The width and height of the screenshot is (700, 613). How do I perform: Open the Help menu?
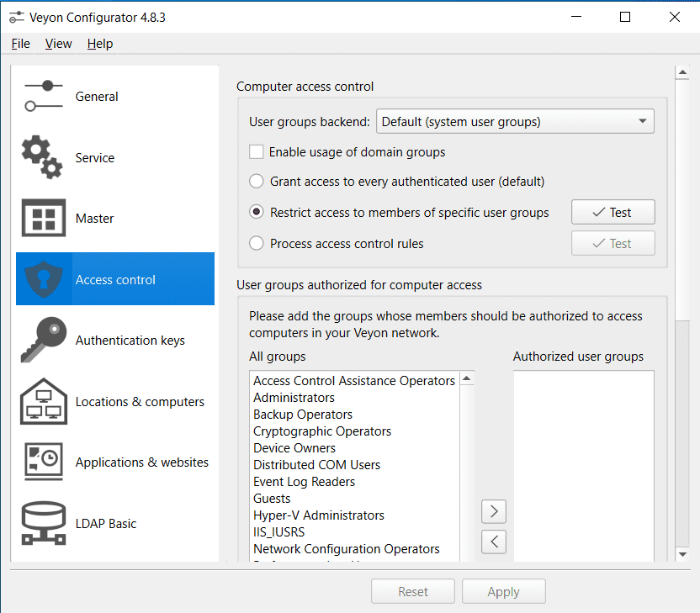(x=100, y=44)
